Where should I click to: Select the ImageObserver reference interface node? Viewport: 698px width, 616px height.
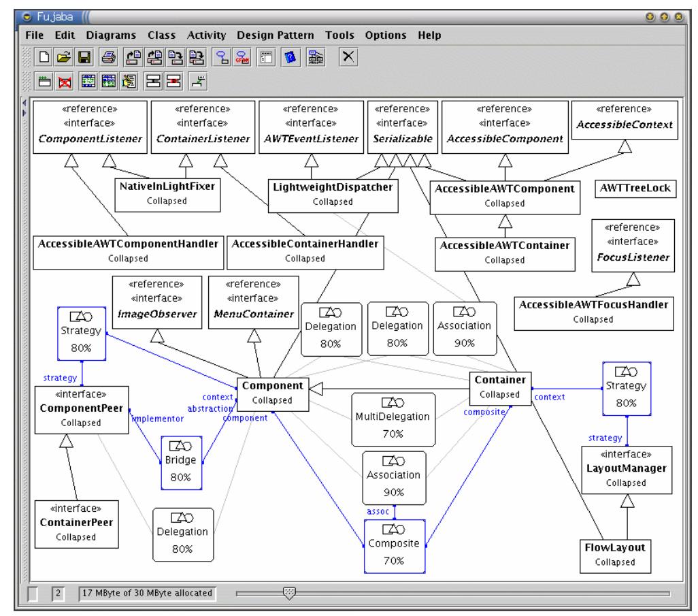pos(156,302)
